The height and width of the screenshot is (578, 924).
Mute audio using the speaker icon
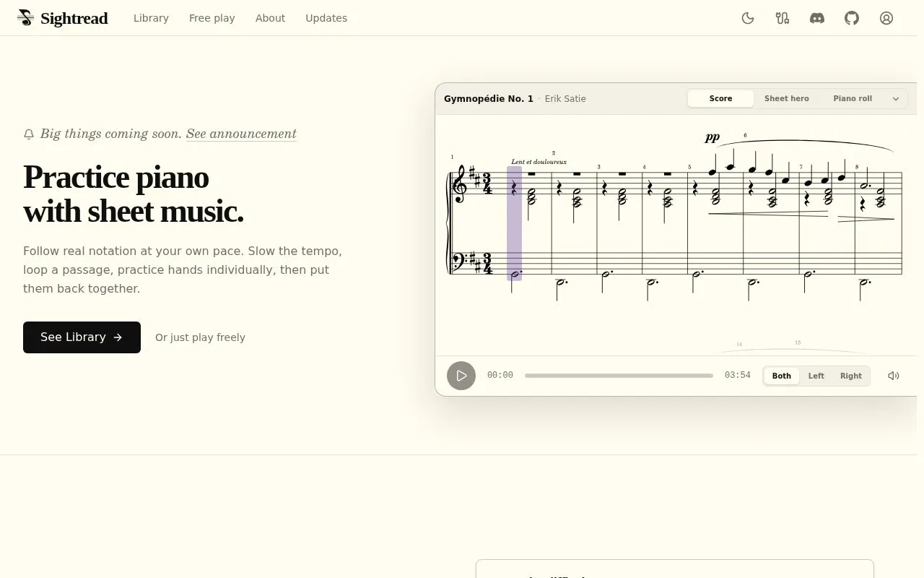894,376
